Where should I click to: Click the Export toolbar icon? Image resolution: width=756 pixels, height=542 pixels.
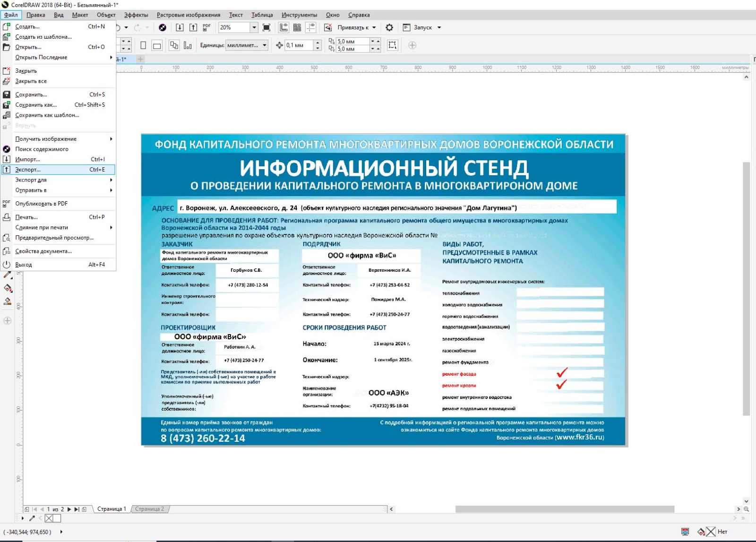[x=193, y=27]
